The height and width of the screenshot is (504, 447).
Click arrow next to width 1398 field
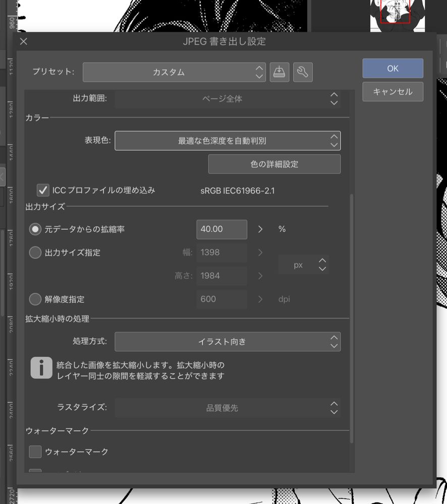click(260, 253)
